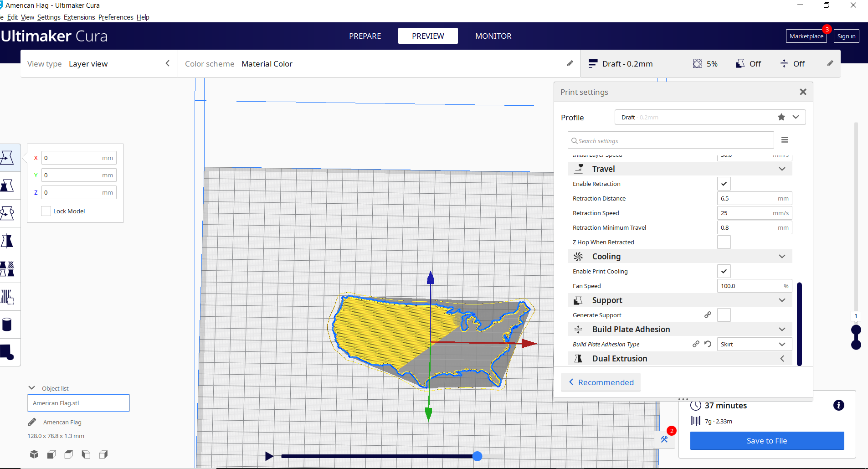Viewport: 868px width, 469px height.
Task: Click the profile favorite star icon
Action: click(781, 117)
